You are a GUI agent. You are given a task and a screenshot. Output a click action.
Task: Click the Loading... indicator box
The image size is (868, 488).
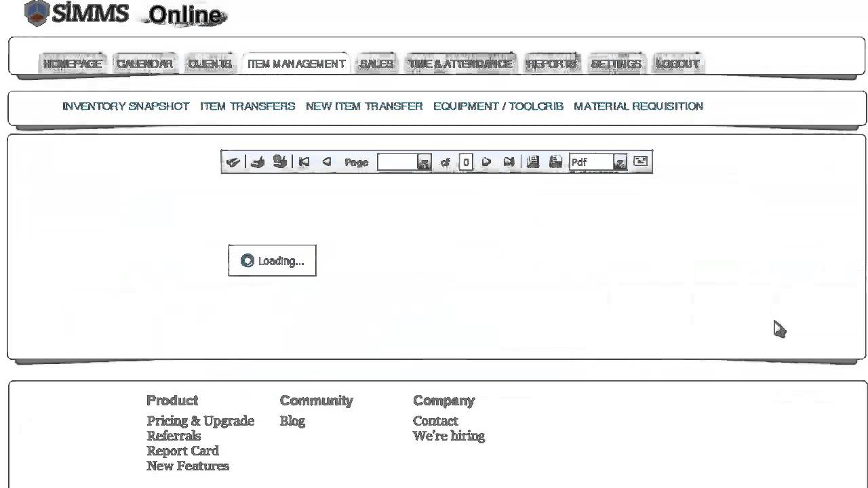272,261
